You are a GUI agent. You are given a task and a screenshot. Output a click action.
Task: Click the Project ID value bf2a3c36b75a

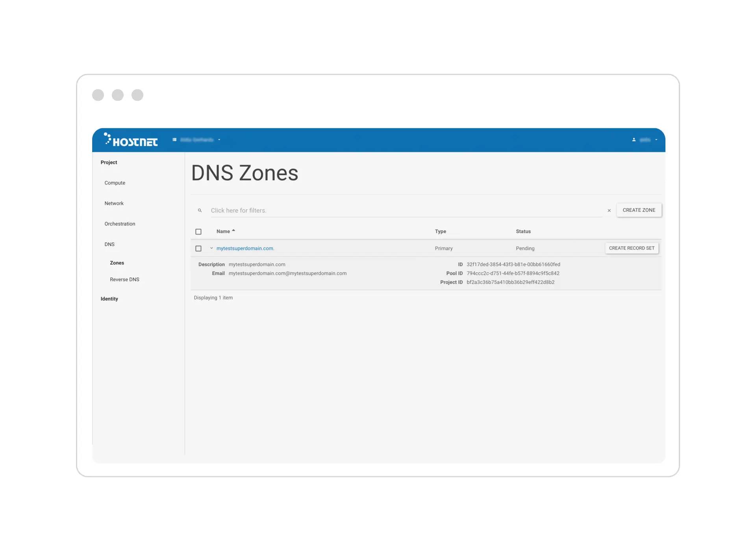[x=511, y=282]
